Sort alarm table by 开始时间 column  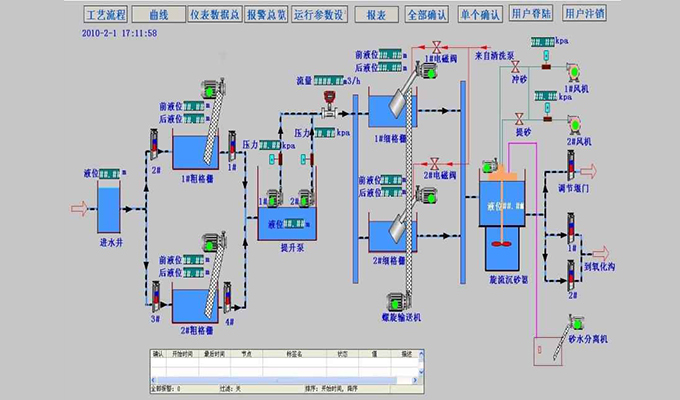183,354
